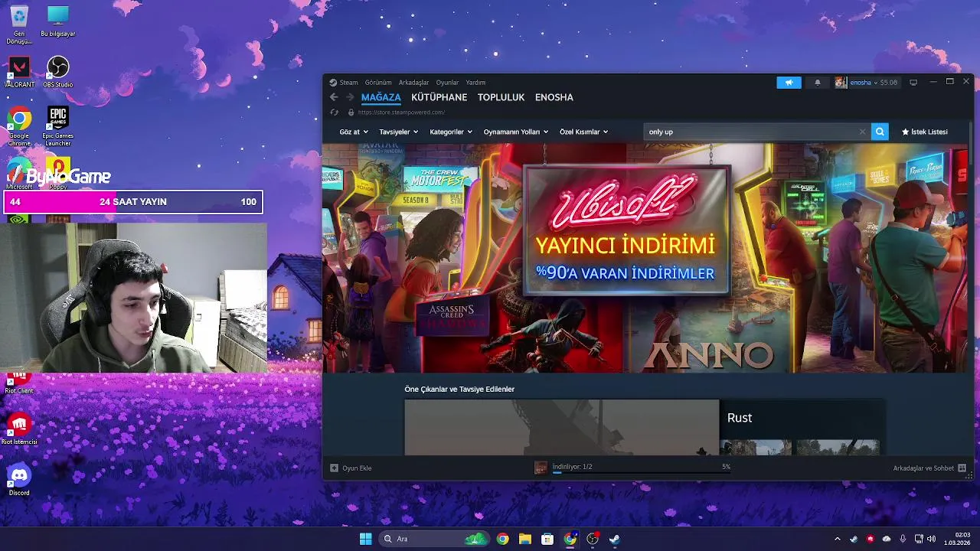
Task: Click the blue search magnifier button
Action: (880, 132)
